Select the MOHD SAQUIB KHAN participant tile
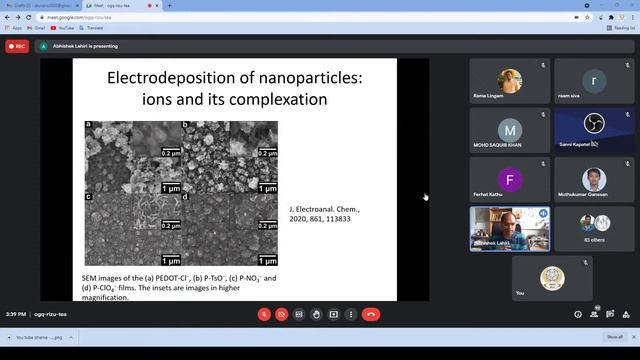This screenshot has width=640, height=360. click(509, 131)
